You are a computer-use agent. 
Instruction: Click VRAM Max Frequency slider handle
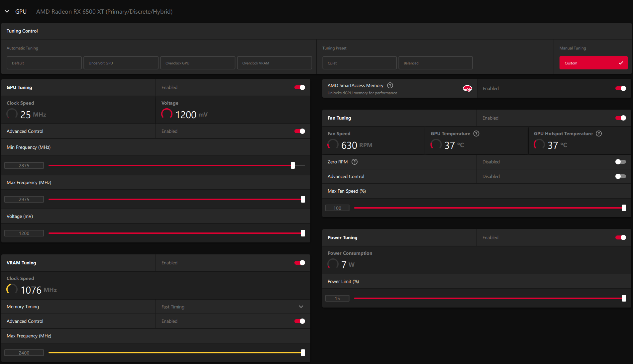click(303, 353)
